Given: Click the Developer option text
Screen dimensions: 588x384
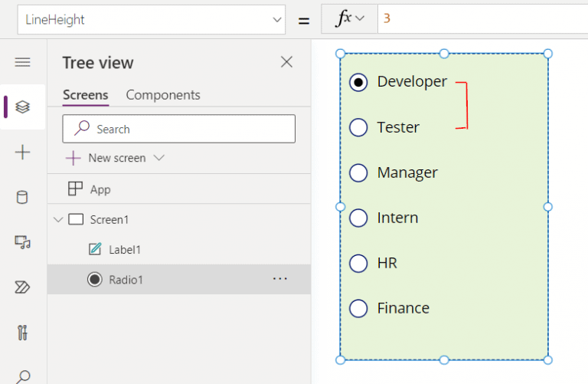Looking at the screenshot, I should pyautogui.click(x=412, y=82).
